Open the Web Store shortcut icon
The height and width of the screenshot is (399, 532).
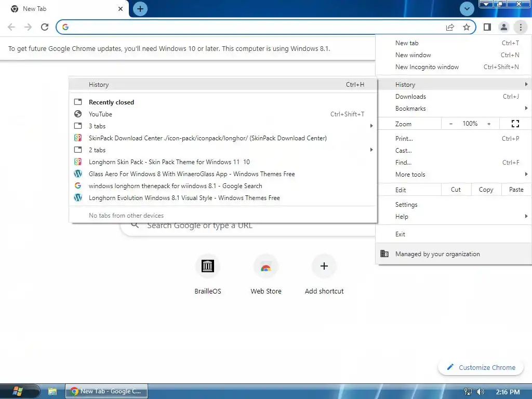pyautogui.click(x=266, y=266)
